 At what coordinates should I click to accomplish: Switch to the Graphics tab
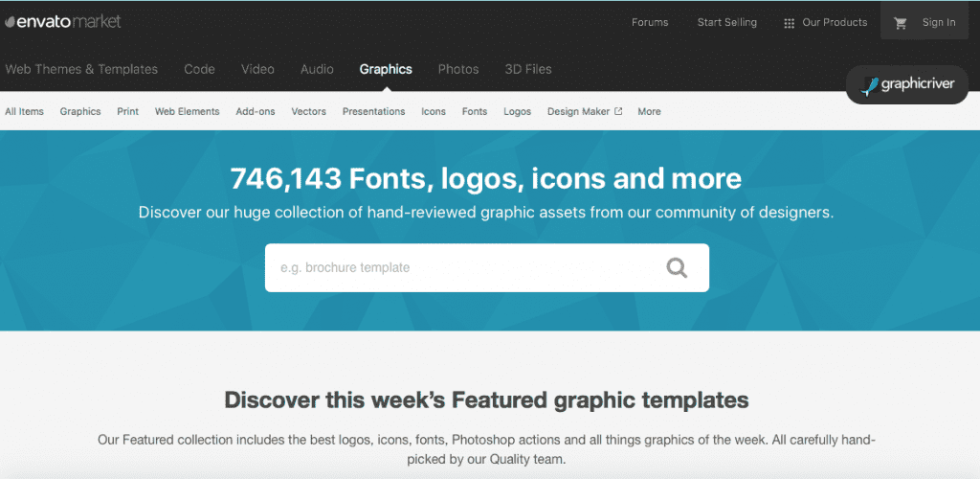pyautogui.click(x=386, y=69)
